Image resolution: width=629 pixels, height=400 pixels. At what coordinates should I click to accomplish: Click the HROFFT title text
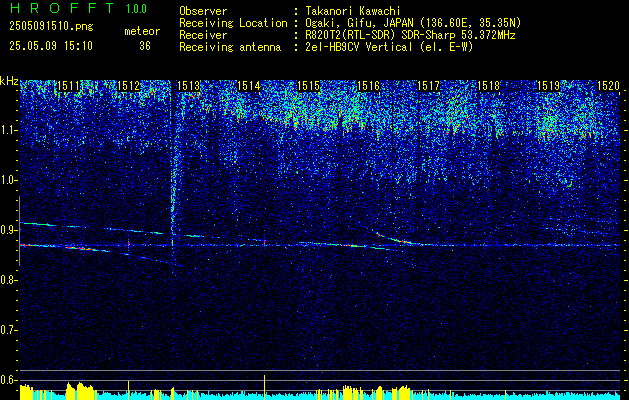pyautogui.click(x=62, y=8)
